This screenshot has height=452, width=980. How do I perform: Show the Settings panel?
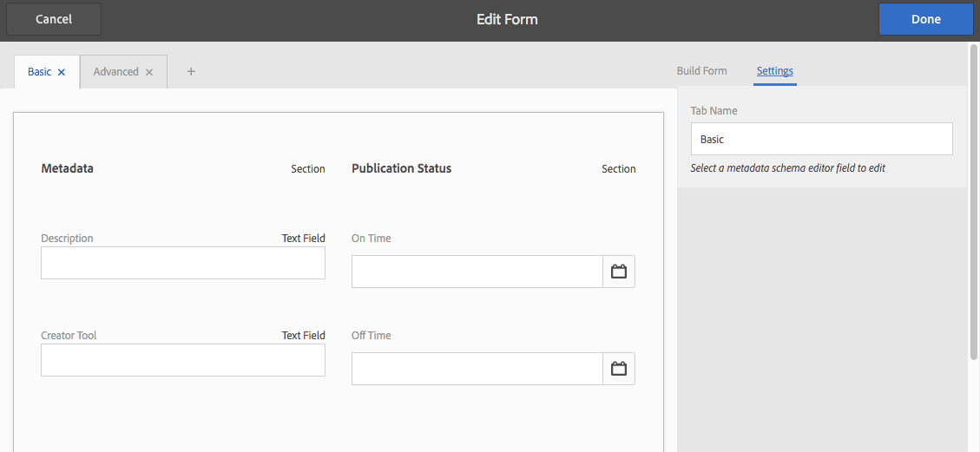[774, 71]
